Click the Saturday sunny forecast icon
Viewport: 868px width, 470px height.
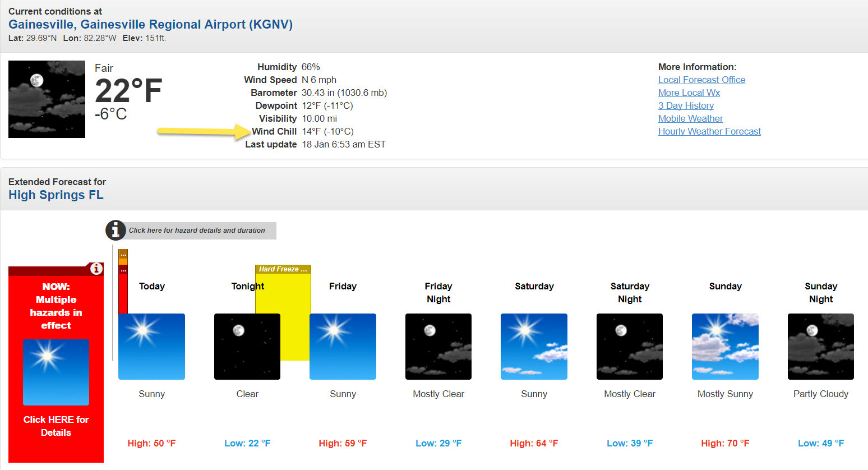pyautogui.click(x=534, y=347)
